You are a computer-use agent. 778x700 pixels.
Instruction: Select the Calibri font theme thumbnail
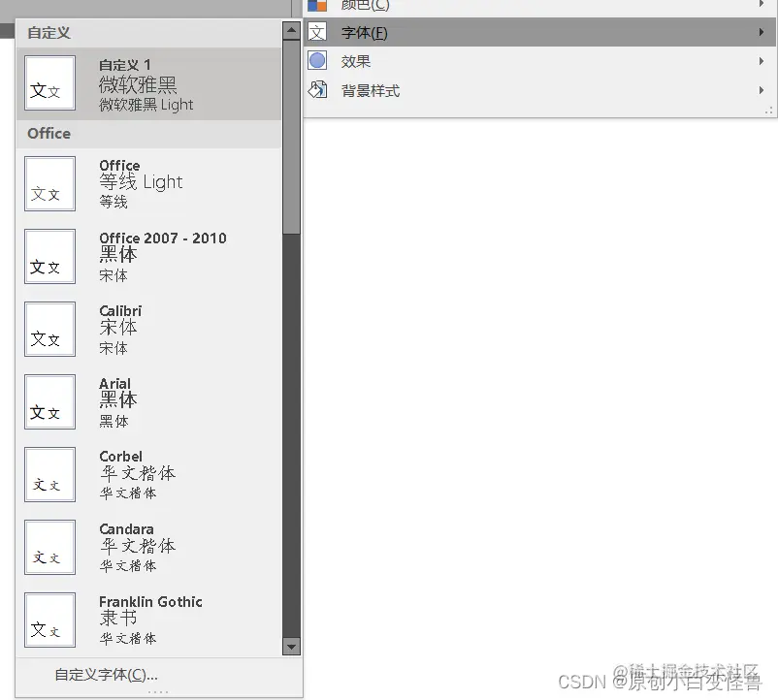(x=50, y=330)
